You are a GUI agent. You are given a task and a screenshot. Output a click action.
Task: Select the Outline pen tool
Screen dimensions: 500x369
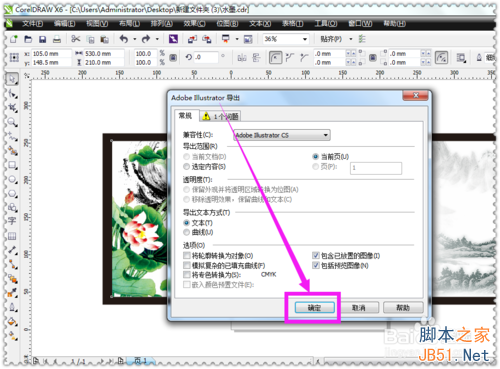[x=12, y=307]
